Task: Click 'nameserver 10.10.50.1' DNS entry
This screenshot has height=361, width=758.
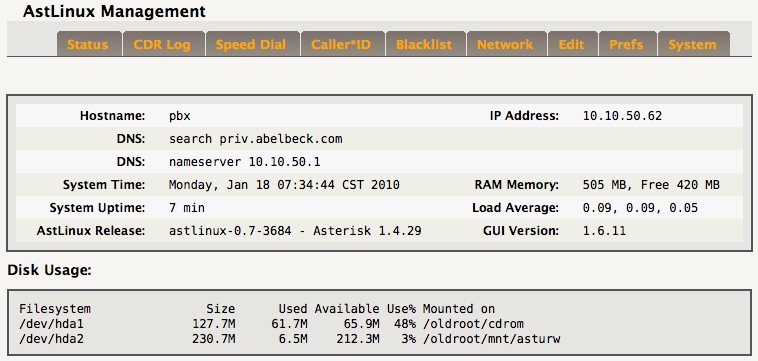Action: click(245, 162)
